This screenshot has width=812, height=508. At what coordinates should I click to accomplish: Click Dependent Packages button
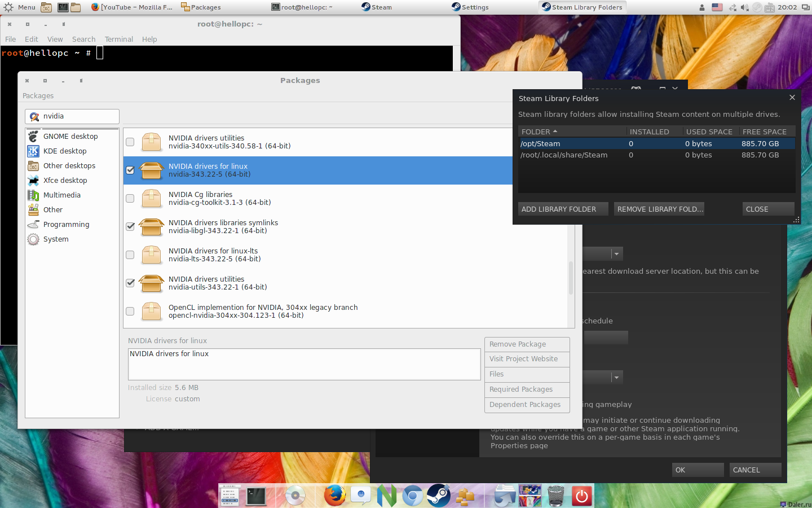coord(527,405)
